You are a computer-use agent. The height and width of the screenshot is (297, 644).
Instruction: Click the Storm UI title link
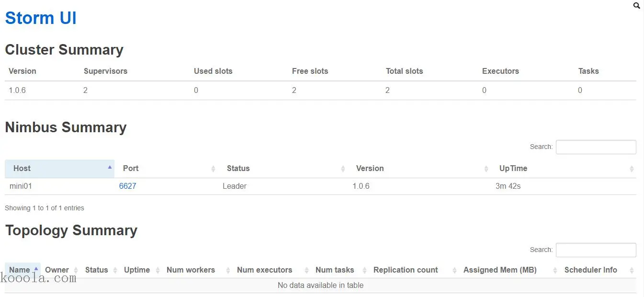click(x=41, y=18)
